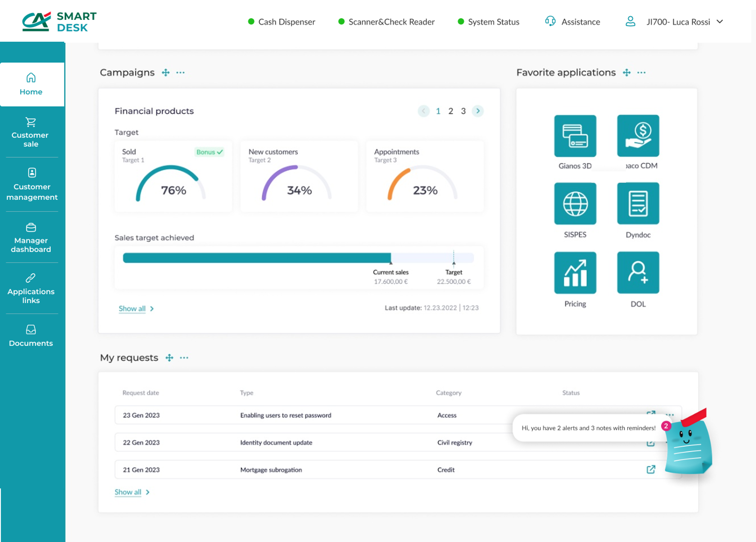This screenshot has height=542, width=756.
Task: Go to next Financial products page arrow
Action: (x=478, y=111)
